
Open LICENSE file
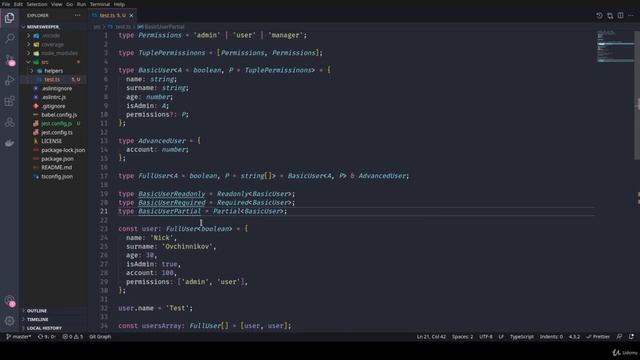(x=51, y=141)
